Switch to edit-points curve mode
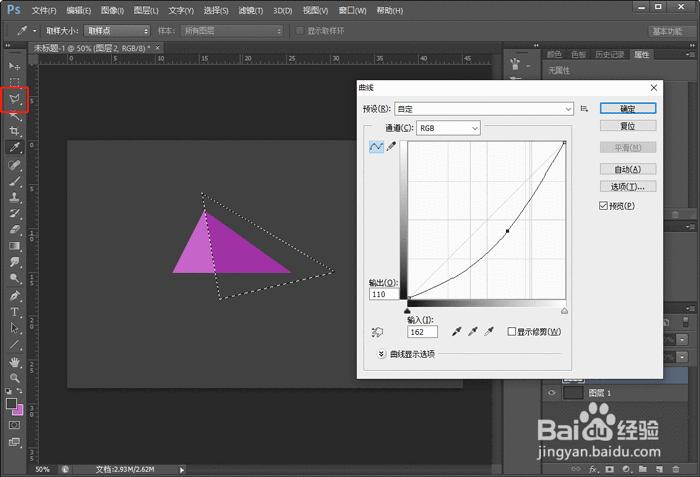Viewport: 700px width, 477px height. 376,146
